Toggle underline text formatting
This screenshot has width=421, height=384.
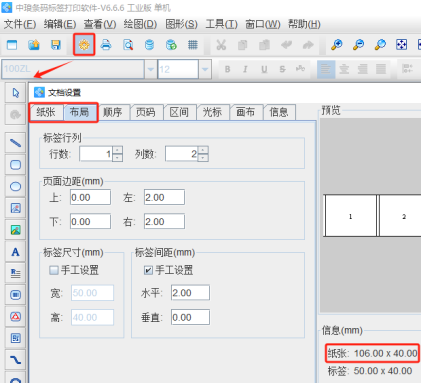coord(264,69)
